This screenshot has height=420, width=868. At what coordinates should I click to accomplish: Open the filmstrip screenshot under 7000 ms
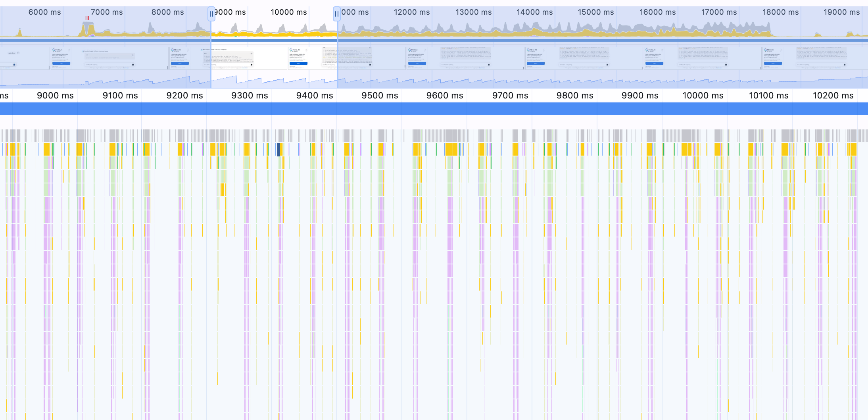[109, 58]
